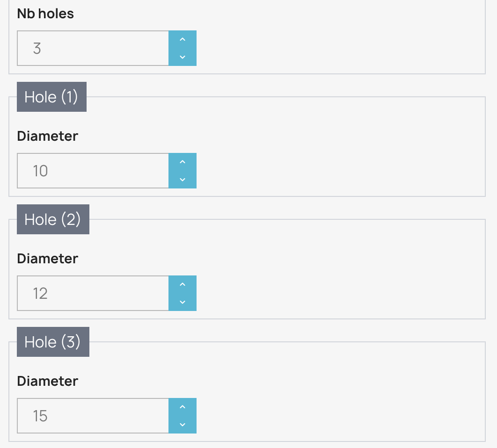Click the Diameter label under Hole (3)

[47, 381]
